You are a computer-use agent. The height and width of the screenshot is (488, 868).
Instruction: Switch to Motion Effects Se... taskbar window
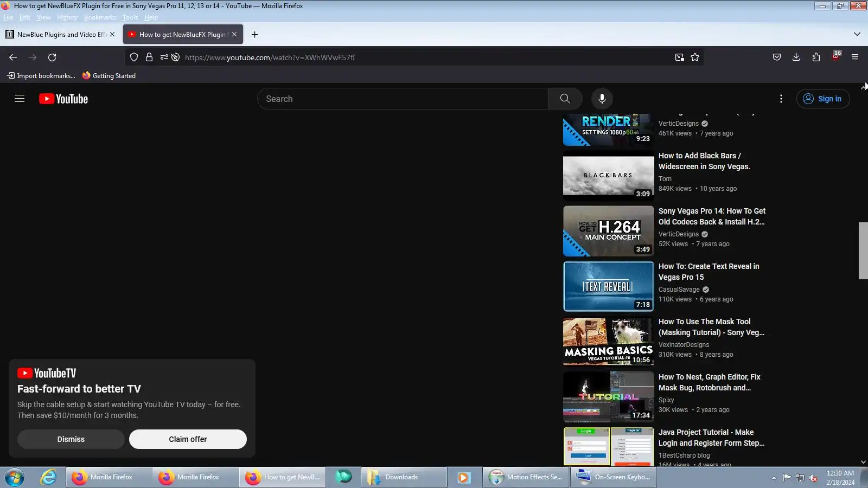tap(526, 477)
